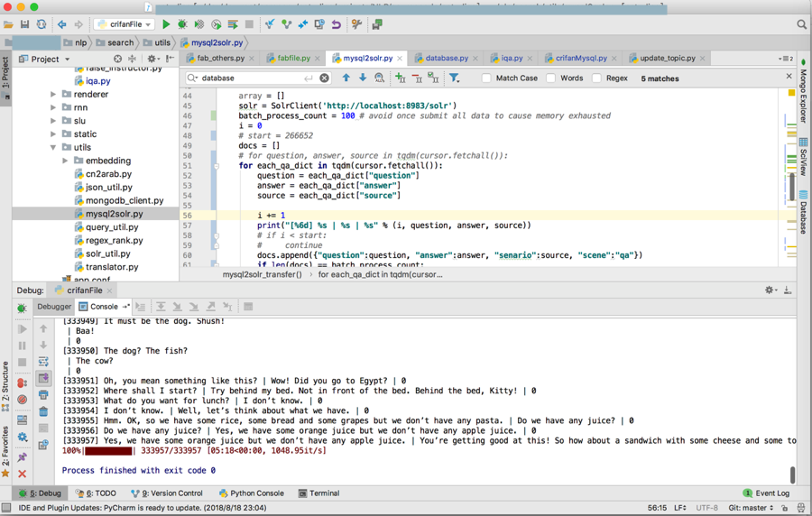812x516 pixels.
Task: Open the Event Log panel
Action: (x=766, y=493)
